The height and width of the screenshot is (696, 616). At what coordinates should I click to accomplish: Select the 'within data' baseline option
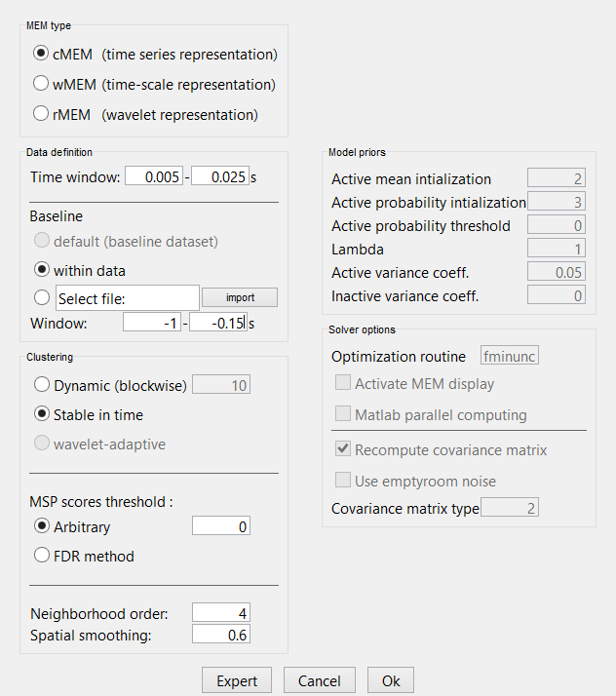tap(41, 269)
